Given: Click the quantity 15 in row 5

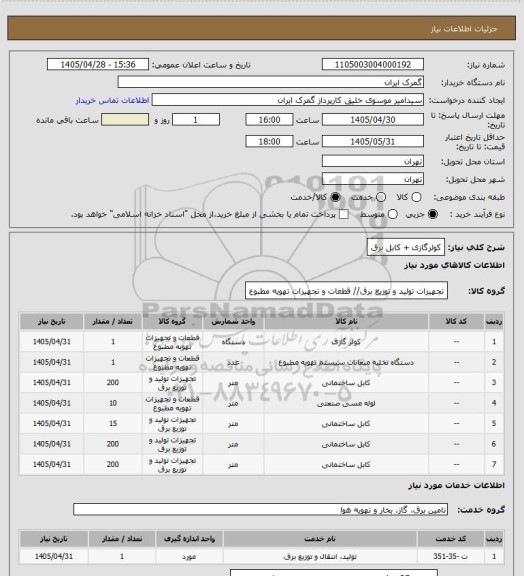Looking at the screenshot, I should click(113, 424).
